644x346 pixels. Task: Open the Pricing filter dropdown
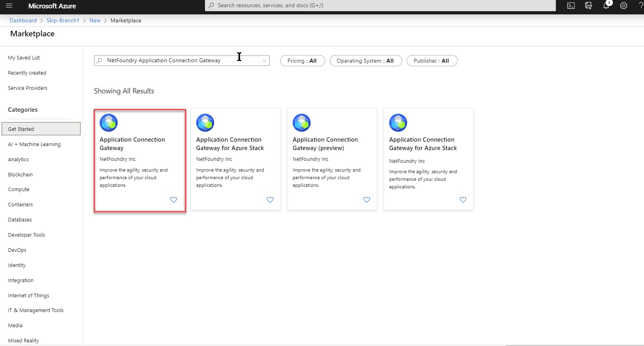303,61
